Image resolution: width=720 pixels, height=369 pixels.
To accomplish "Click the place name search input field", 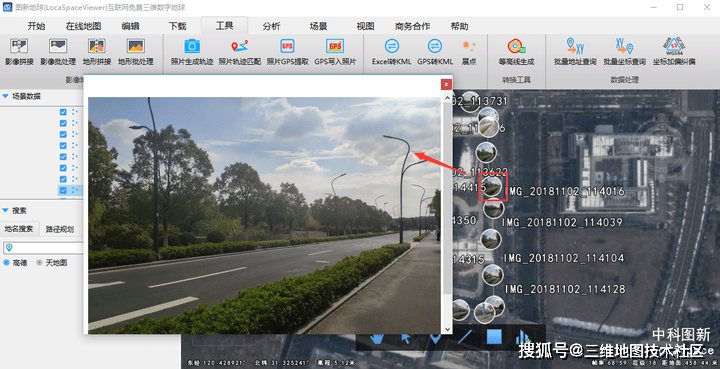I will pos(44,248).
